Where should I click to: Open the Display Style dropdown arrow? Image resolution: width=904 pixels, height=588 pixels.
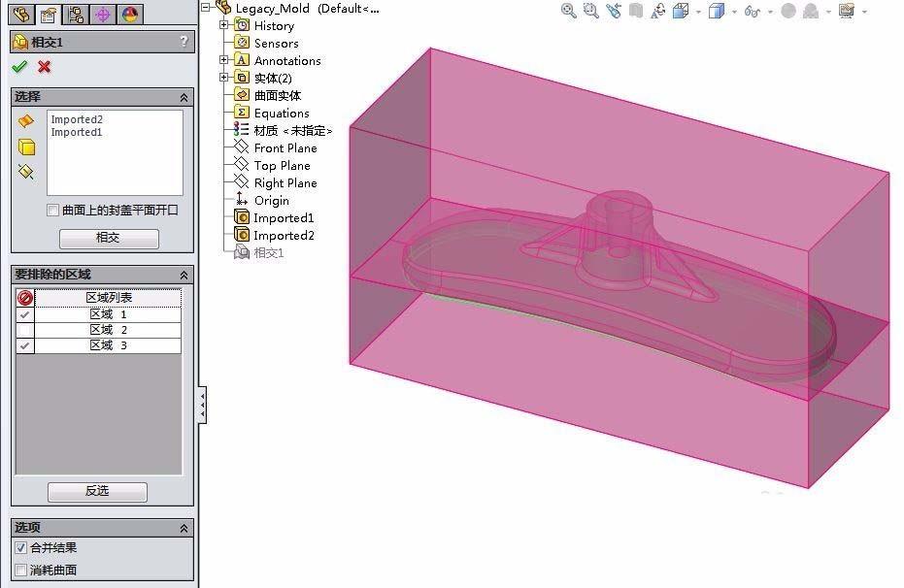click(735, 12)
